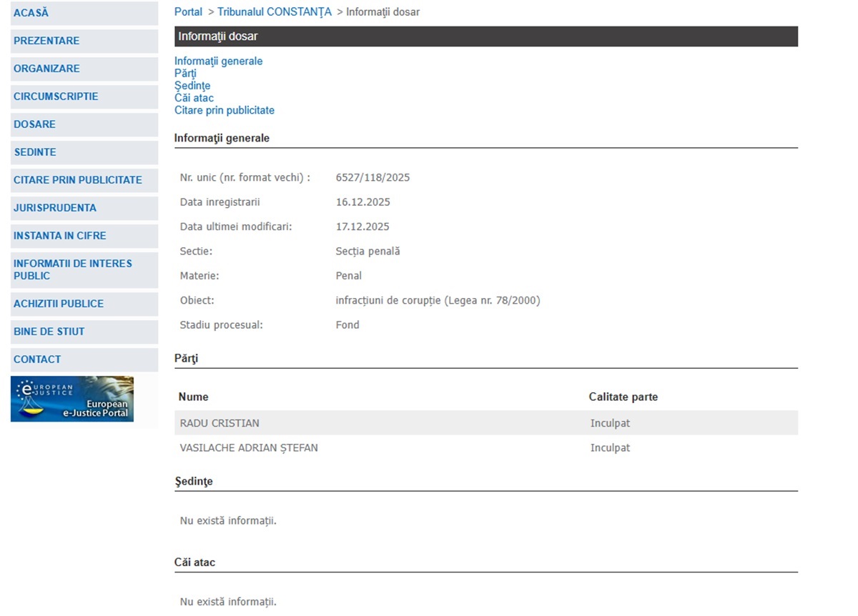Click the Stadiu procesual label
Screen dimensions: 858x616
click(222, 325)
